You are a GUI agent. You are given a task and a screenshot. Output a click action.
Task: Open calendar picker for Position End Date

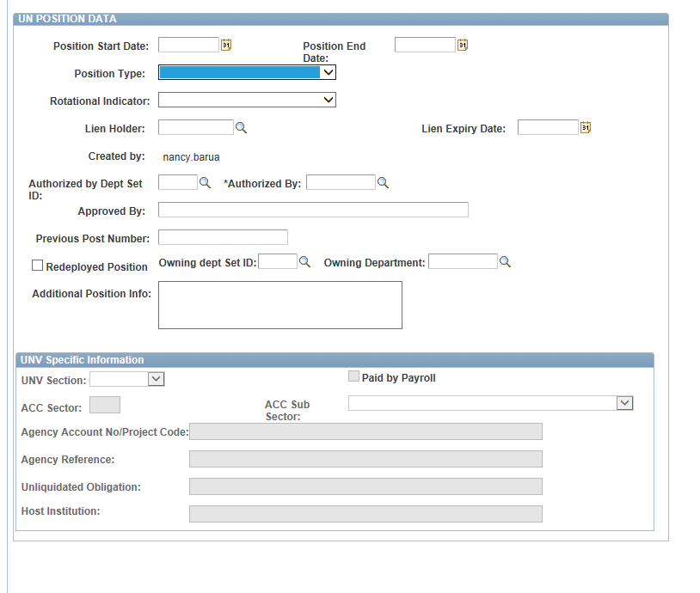463,45
